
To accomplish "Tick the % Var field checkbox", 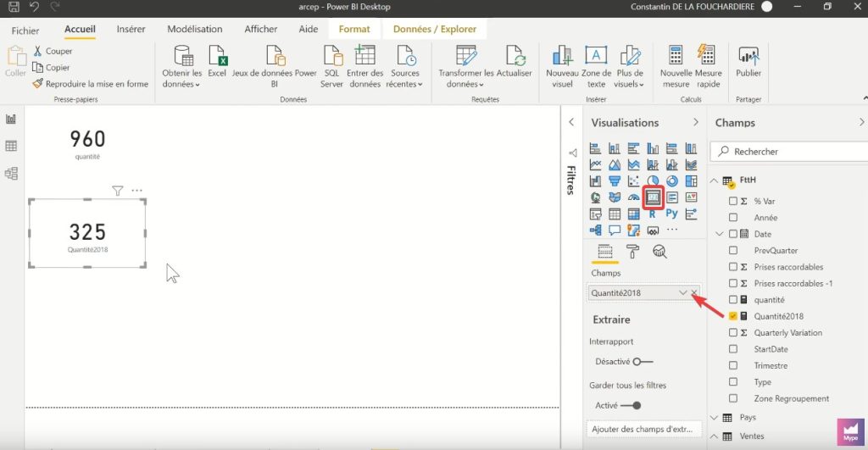I will pos(733,202).
